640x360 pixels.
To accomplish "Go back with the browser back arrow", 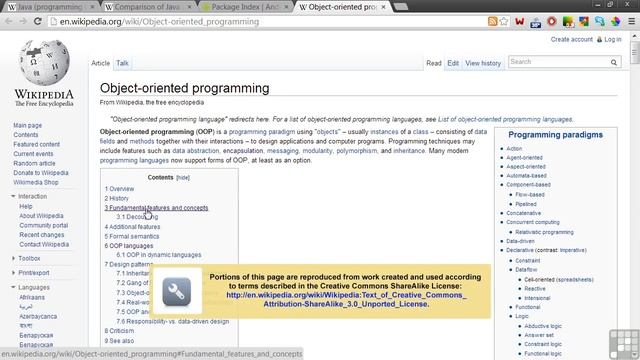I will point(9,21).
